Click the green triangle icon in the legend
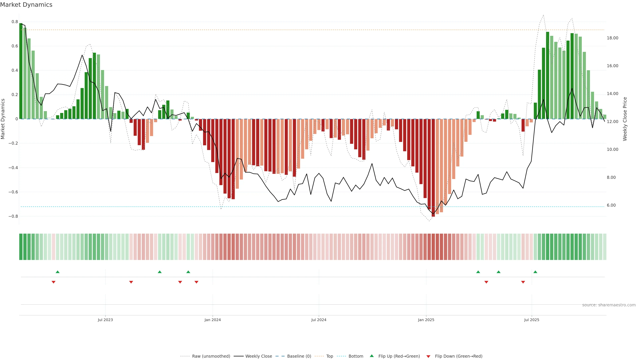 [372, 356]
